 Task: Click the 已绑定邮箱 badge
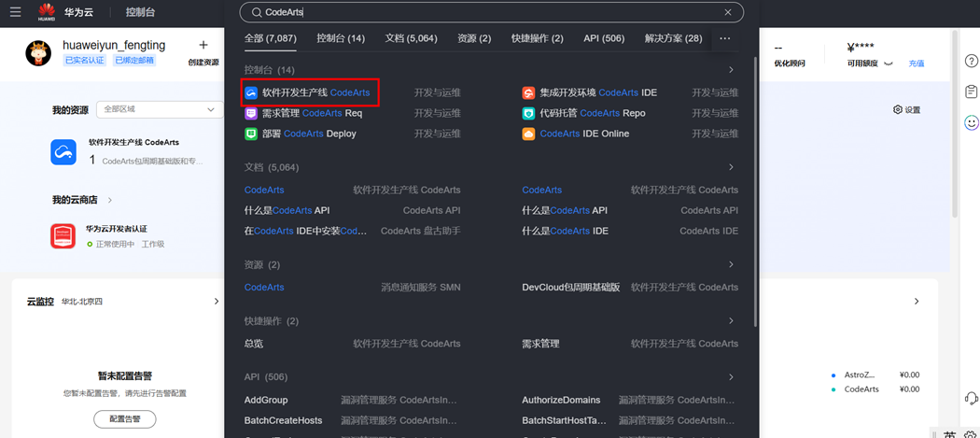[x=134, y=61]
